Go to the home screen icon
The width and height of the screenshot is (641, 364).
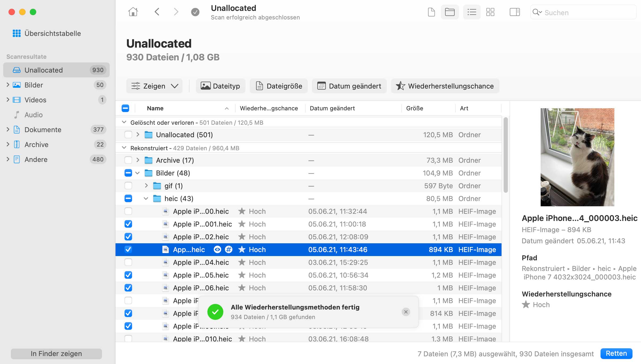pyautogui.click(x=133, y=12)
